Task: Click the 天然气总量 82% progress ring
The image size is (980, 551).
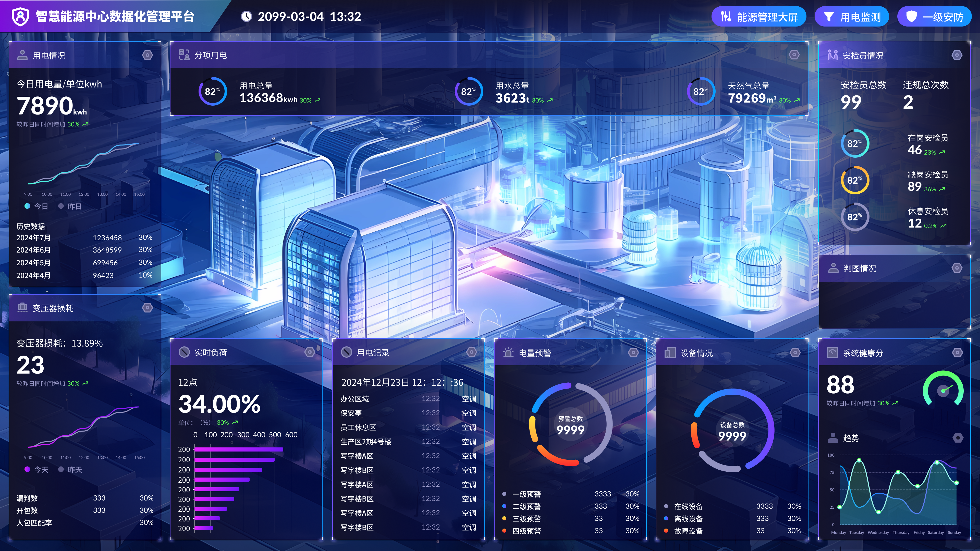Action: pos(701,91)
